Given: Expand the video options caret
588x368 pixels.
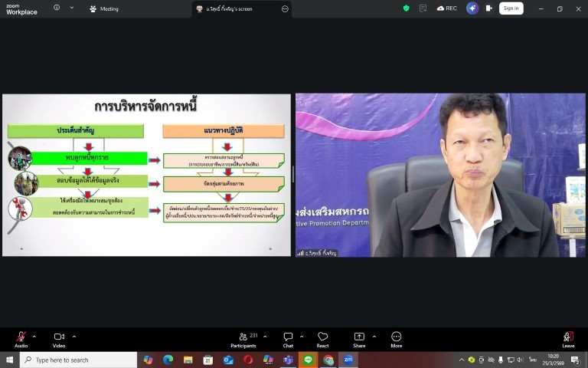Looking at the screenshot, I should pyautogui.click(x=74, y=336).
